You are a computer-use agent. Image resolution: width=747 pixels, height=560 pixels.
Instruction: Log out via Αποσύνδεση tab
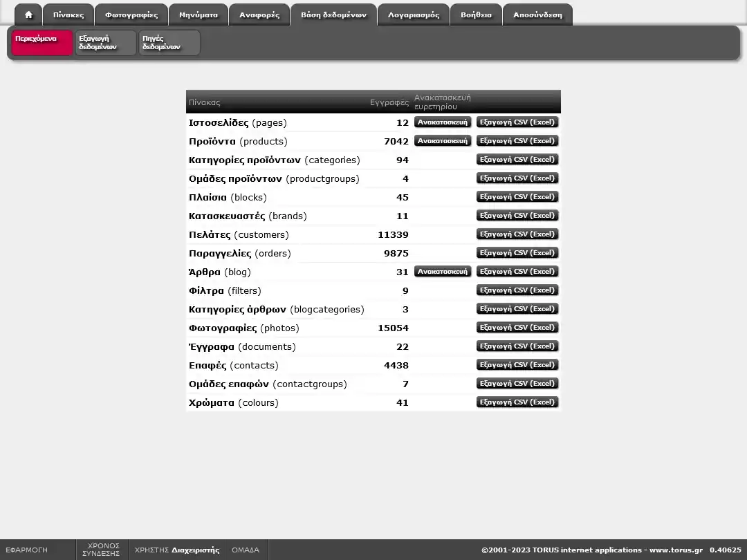[x=537, y=15]
